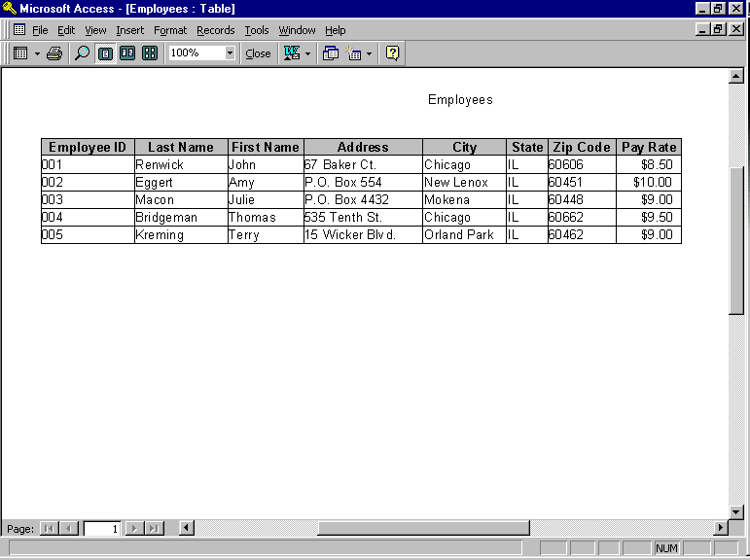Image resolution: width=750 pixels, height=560 pixels.
Task: Click the Office Assistant help icon
Action: coord(392,53)
